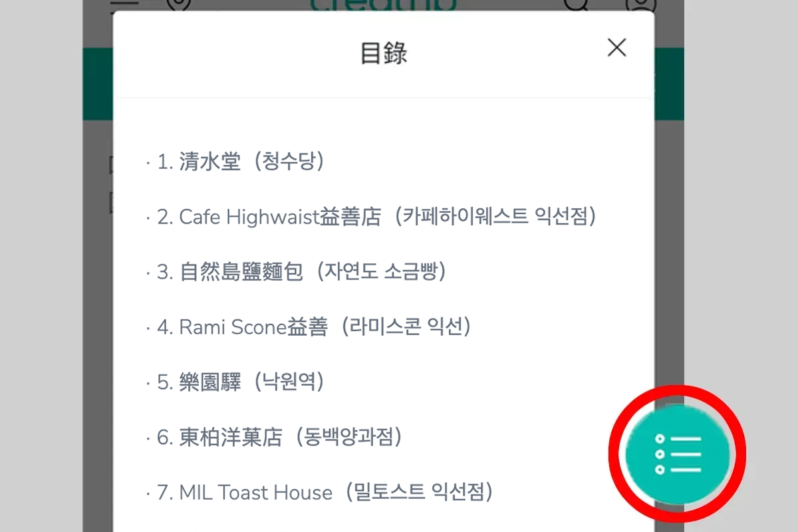The height and width of the screenshot is (532, 798).
Task: Click the Korean name 카페하이웨스트 익선점
Action: tap(493, 217)
